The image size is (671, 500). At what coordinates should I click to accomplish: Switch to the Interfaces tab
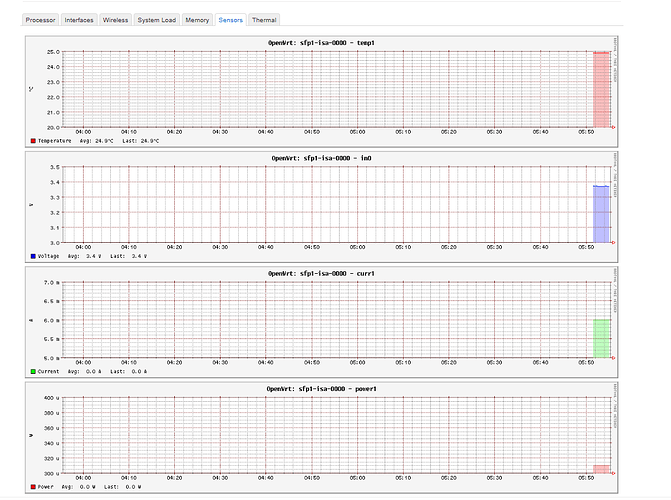click(81, 19)
